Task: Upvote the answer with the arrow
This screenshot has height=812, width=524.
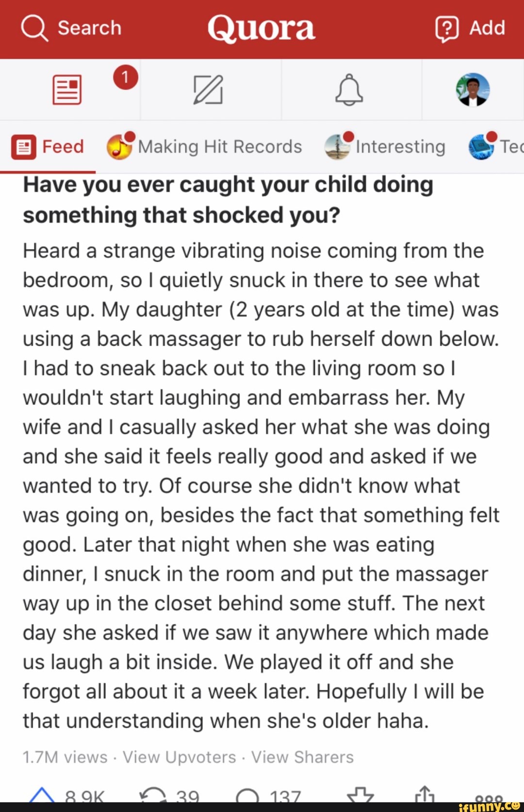Action: [42, 795]
